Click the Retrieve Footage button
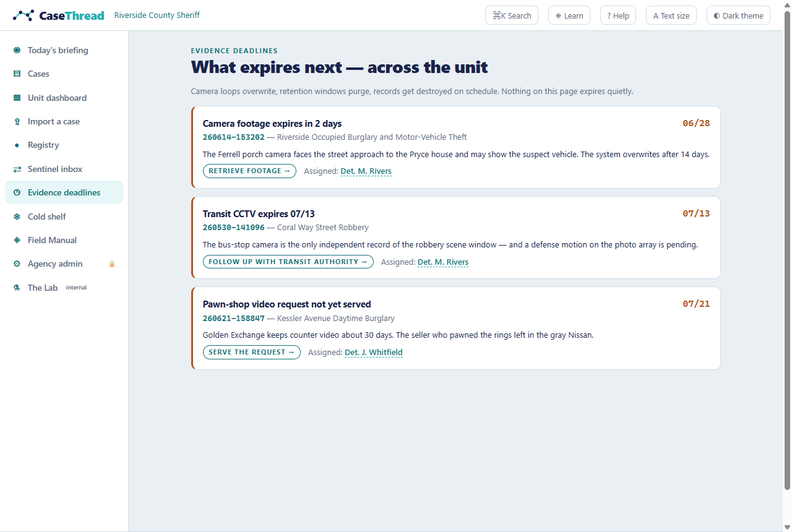The width and height of the screenshot is (792, 532). (249, 171)
